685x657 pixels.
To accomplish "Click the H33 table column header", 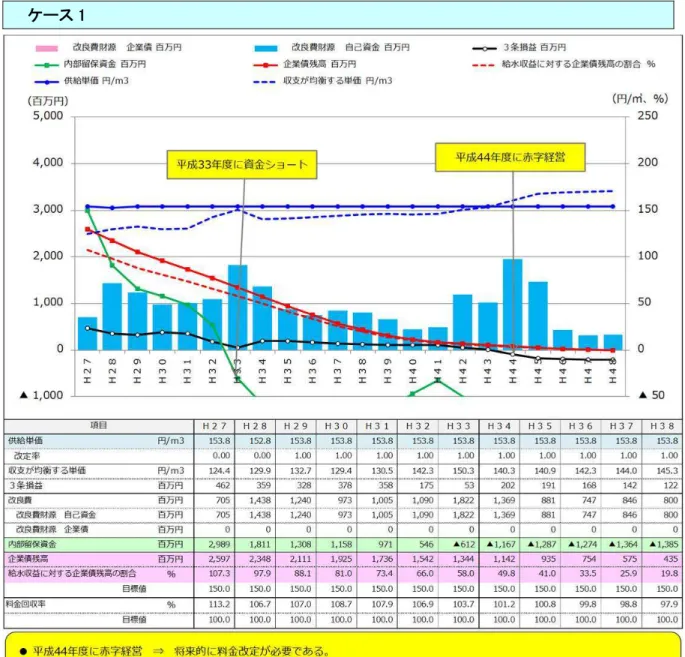I will 458,426.
